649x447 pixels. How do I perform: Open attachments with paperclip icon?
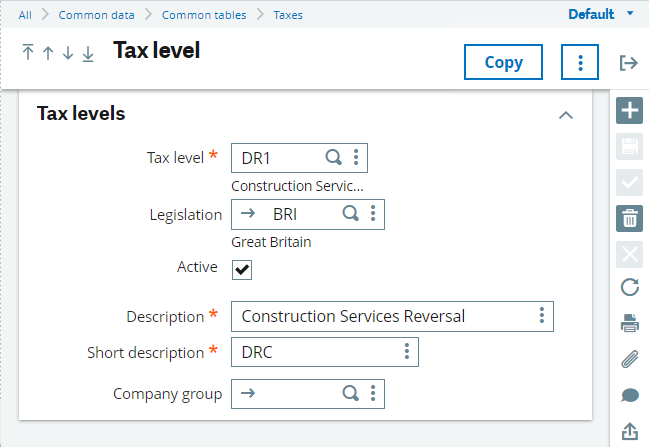[630, 359]
